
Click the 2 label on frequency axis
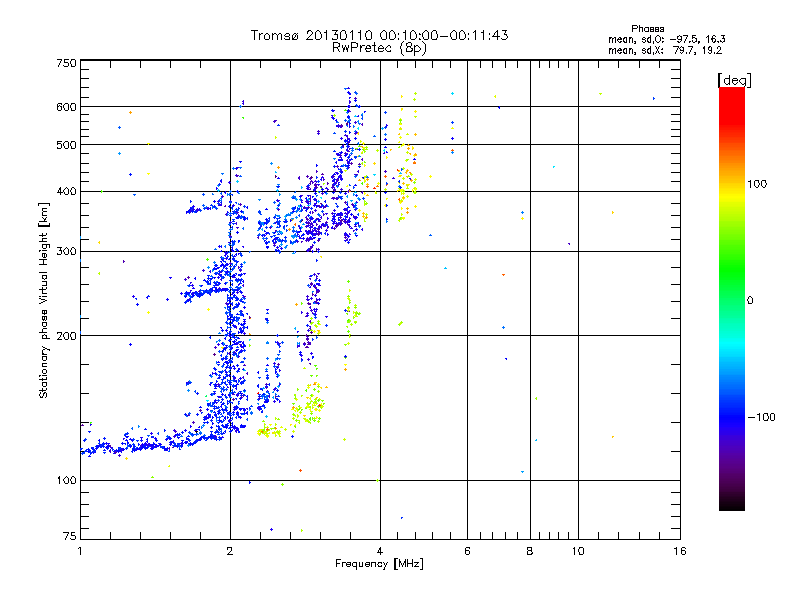(230, 551)
